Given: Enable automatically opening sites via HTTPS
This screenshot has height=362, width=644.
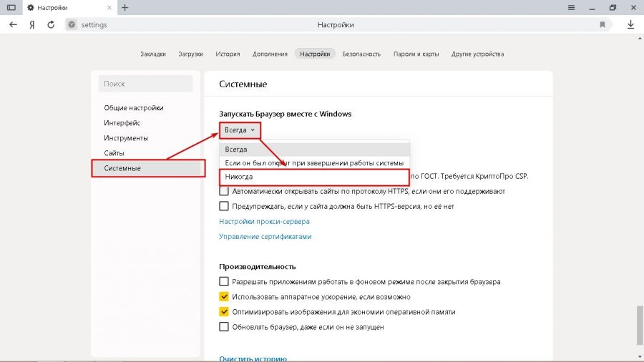Looking at the screenshot, I should pos(224,191).
